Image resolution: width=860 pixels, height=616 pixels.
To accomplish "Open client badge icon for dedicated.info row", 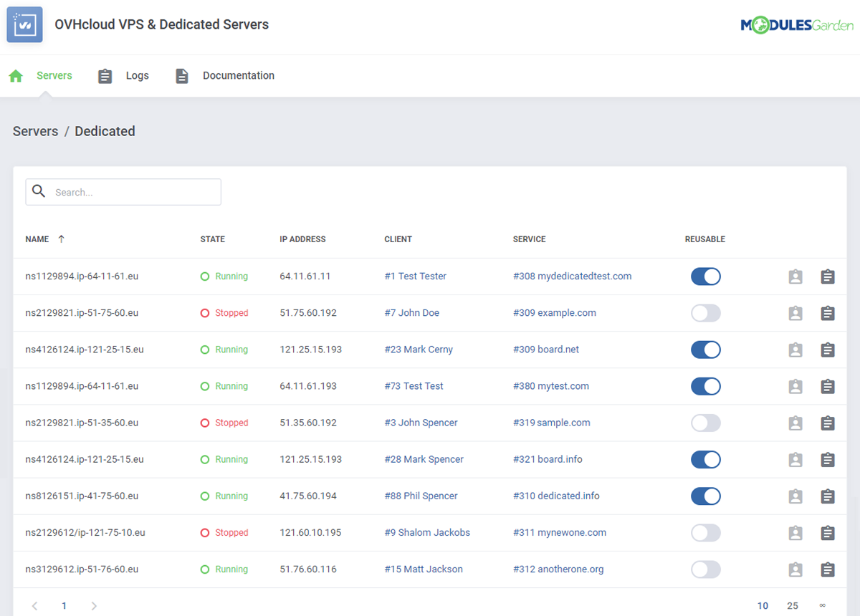I will pyautogui.click(x=795, y=496).
